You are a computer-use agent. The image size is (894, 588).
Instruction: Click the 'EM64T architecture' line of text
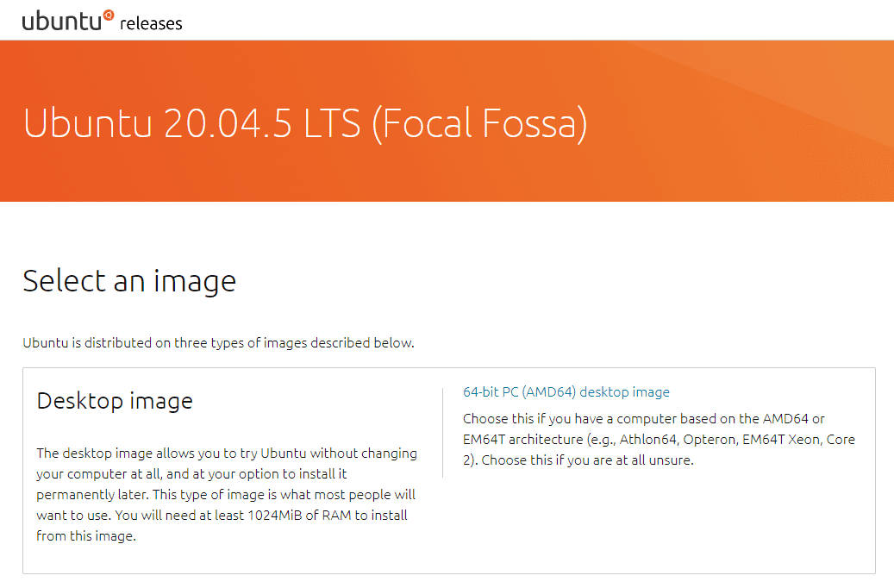tap(522, 440)
